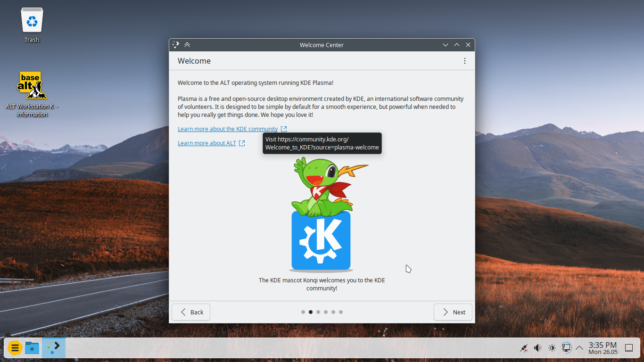Toggle keep-above double-chevron icon in title bar
Image resolution: width=644 pixels, height=362 pixels.
click(x=187, y=45)
